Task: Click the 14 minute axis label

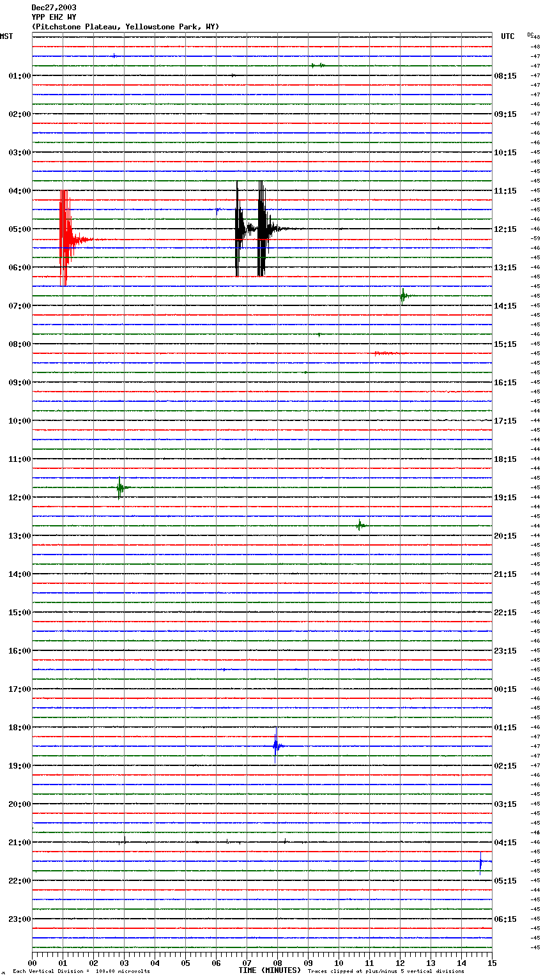Action: [461, 963]
